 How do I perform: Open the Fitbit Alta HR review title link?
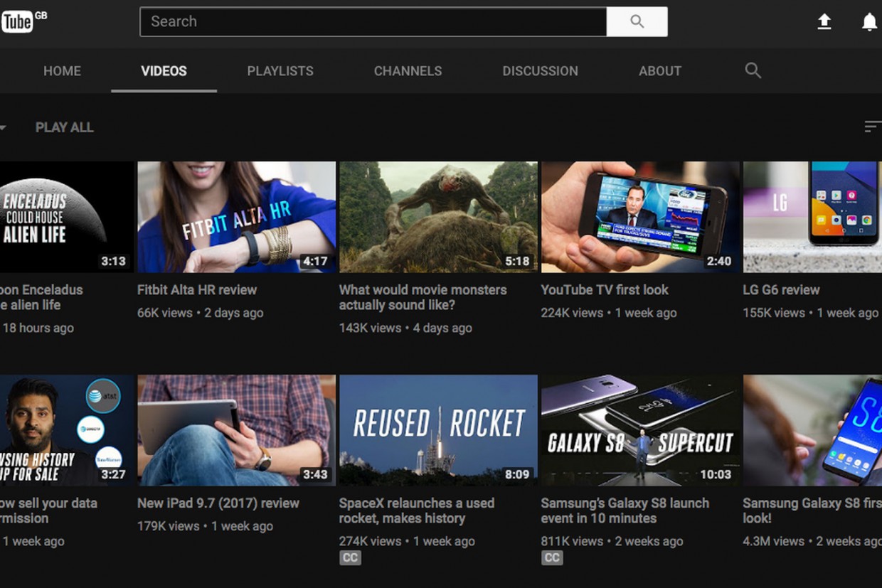197,290
